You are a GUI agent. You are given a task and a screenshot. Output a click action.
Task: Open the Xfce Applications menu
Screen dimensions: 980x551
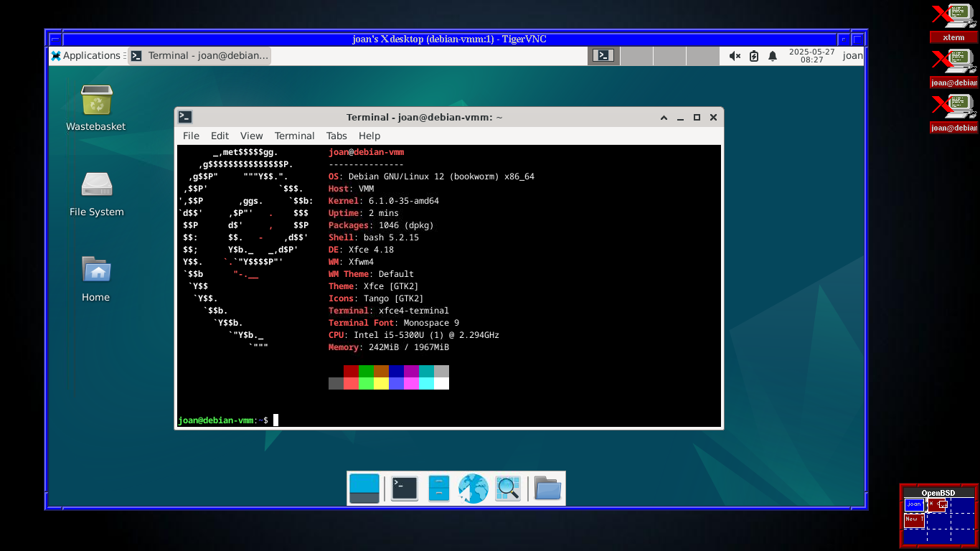point(86,56)
